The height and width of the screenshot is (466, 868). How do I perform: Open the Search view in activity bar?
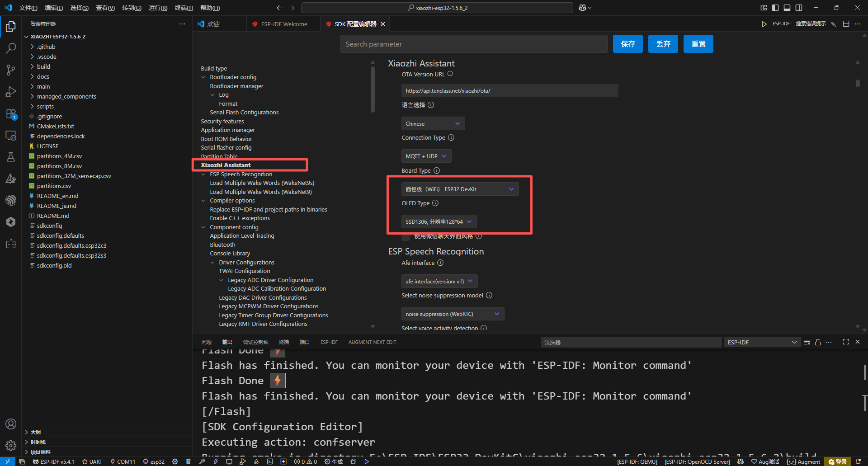(x=11, y=48)
